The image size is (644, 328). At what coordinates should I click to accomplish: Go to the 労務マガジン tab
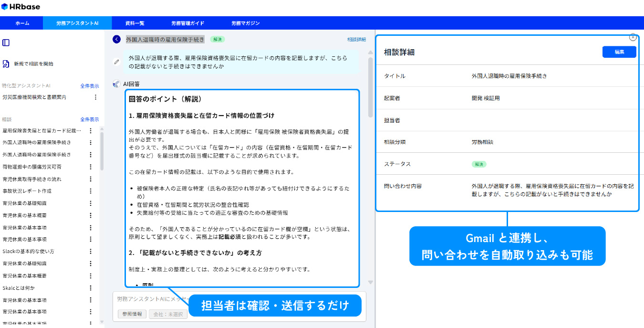245,23
